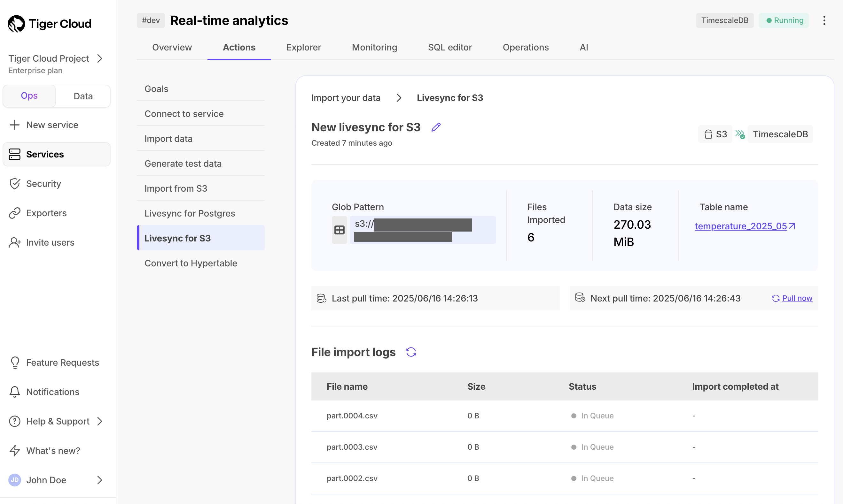Screen dimensions: 843x504
Task: Go to the Operations tab
Action: (x=526, y=47)
